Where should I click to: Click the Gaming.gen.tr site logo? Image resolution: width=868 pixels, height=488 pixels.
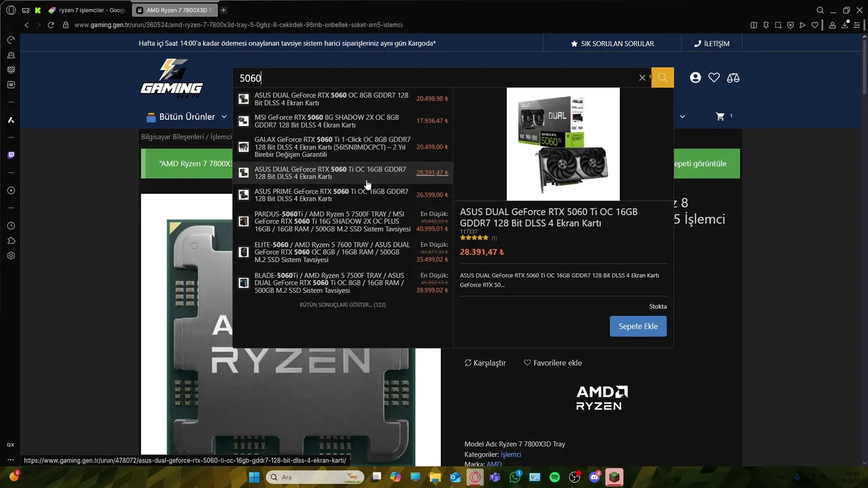click(172, 77)
